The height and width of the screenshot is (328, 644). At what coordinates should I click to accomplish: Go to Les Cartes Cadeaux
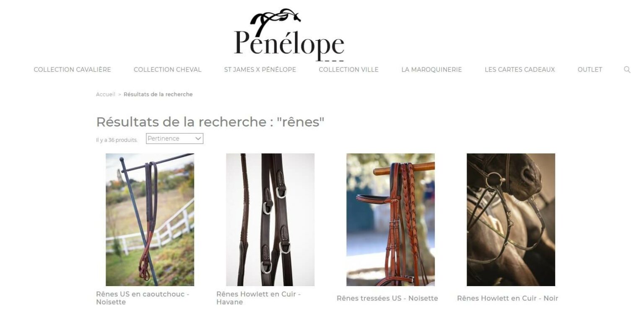[x=519, y=70]
